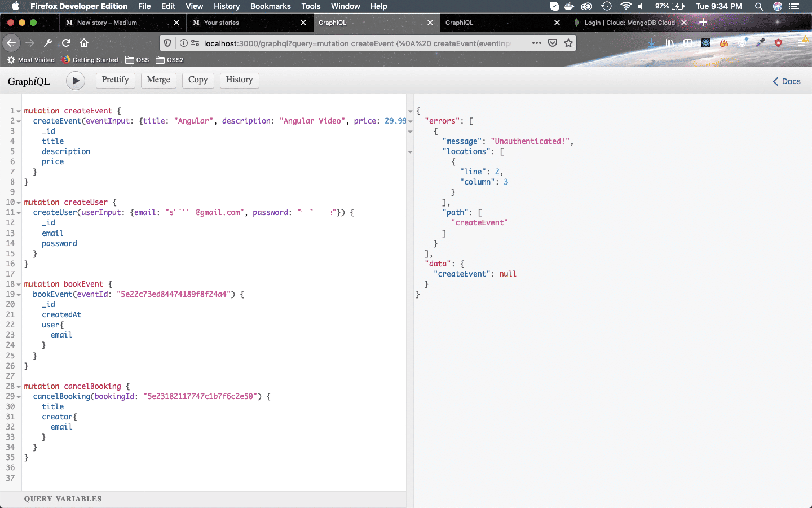Viewport: 812px width, 508px height.
Task: Click the red shield extension icon
Action: 778,43
